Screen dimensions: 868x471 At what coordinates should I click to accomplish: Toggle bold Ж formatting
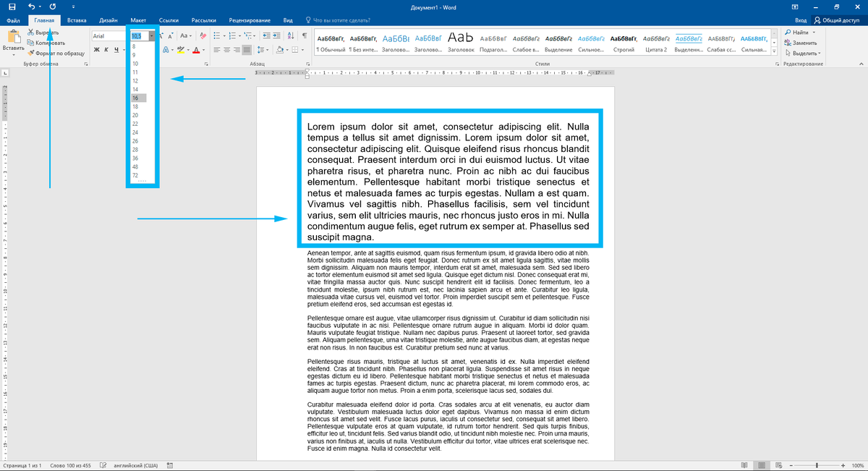pyautogui.click(x=96, y=50)
